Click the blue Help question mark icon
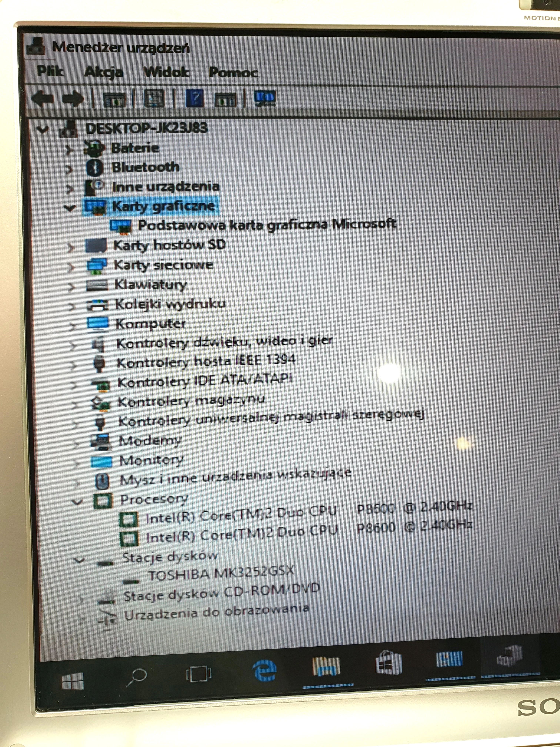The image size is (560, 747). 194,99
